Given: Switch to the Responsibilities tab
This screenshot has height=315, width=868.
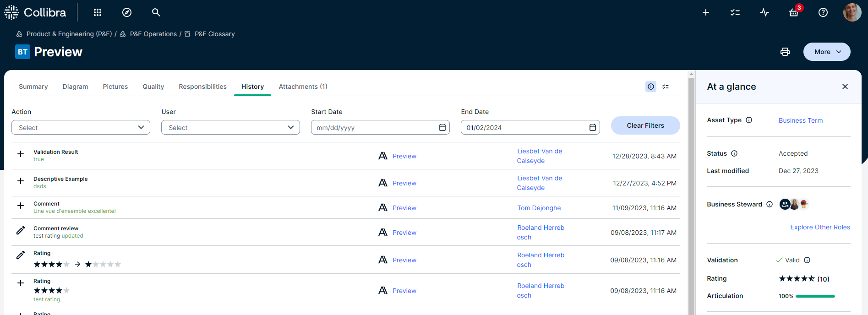Looking at the screenshot, I should click(202, 87).
